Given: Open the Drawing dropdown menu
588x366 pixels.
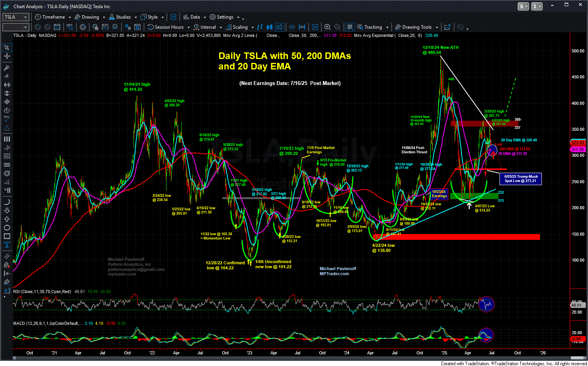Looking at the screenshot, I should point(90,17).
